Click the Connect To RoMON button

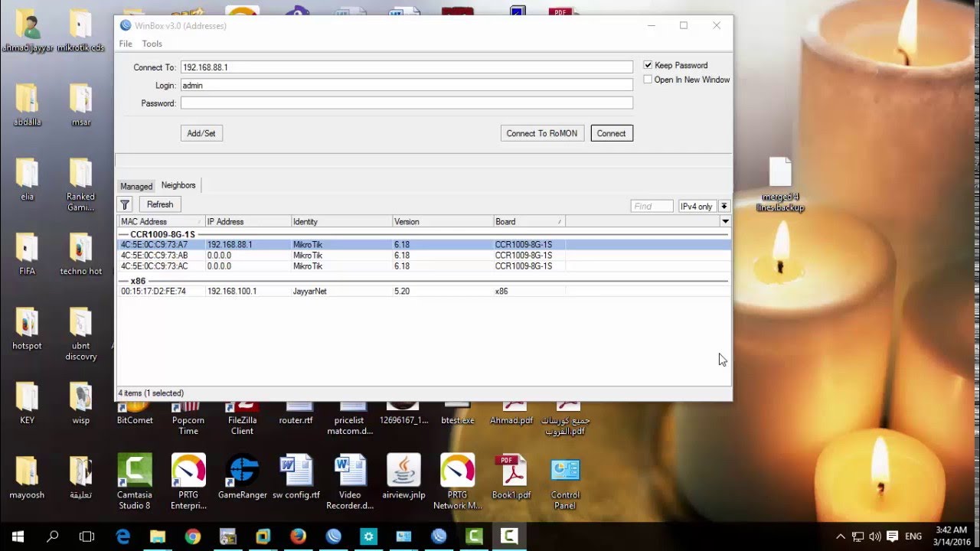(542, 133)
